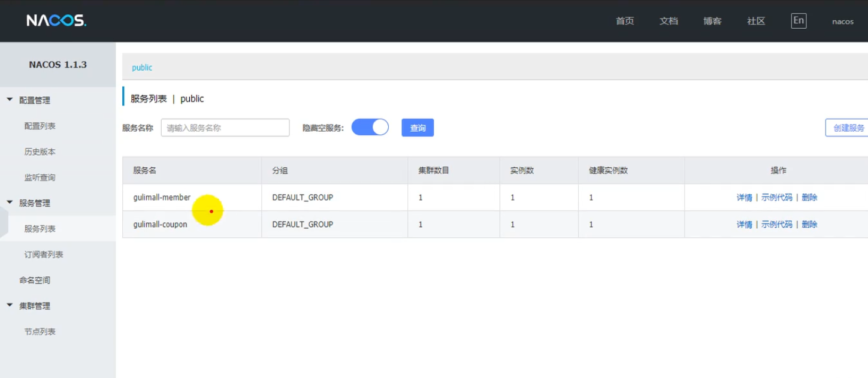This screenshot has width=868, height=378.
Task: Open 命名空间 in sidebar
Action: point(35,280)
